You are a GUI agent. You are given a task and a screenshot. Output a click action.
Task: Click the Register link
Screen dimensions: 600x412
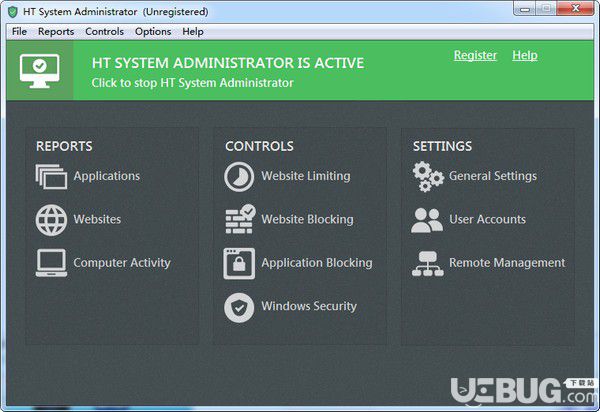[475, 55]
